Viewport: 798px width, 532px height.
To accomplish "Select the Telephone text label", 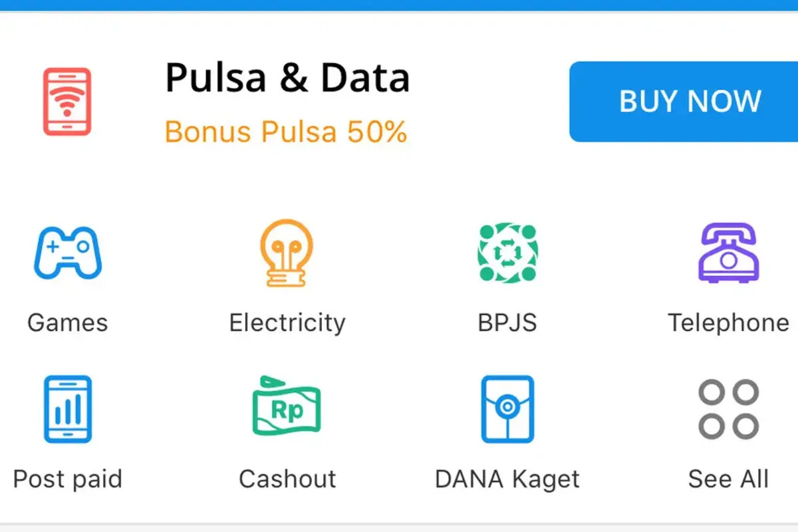I will 729,323.
